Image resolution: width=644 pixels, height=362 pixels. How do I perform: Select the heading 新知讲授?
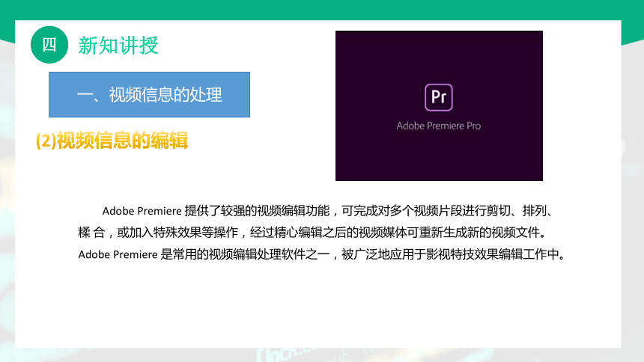tap(118, 46)
